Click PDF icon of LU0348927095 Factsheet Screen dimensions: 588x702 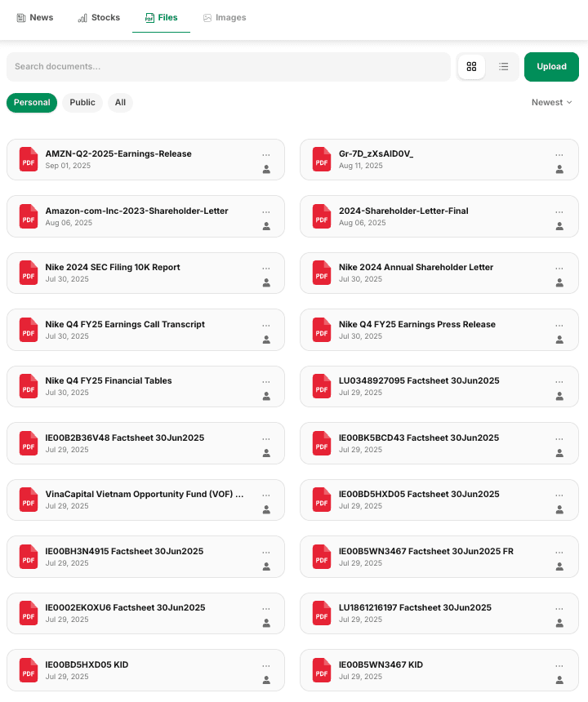pos(322,386)
